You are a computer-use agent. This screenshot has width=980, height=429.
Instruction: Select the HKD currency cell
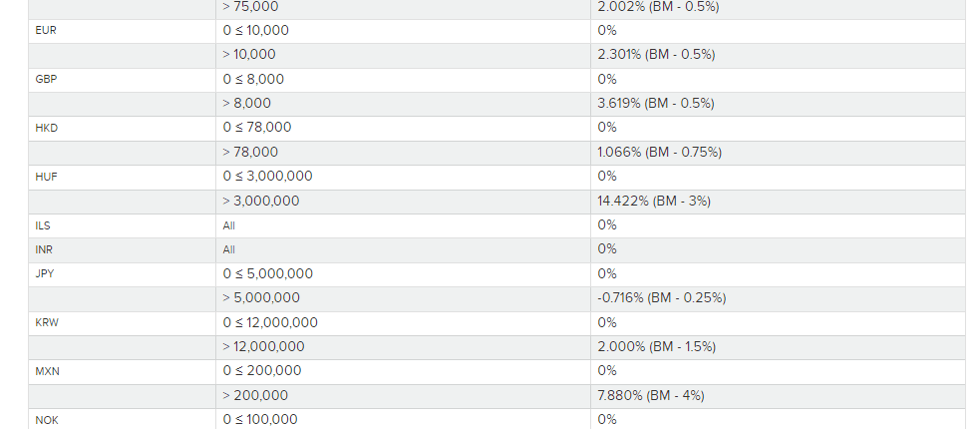[47, 128]
